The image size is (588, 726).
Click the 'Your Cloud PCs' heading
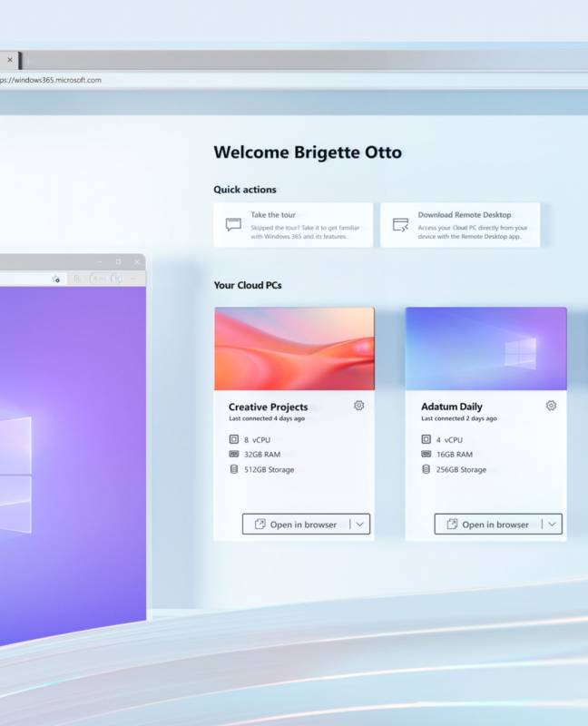pos(248,285)
